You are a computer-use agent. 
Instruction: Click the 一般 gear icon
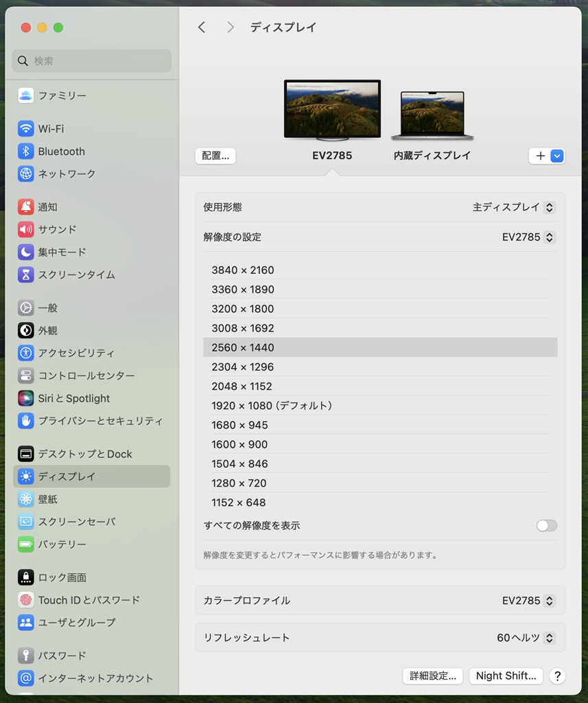pyautogui.click(x=26, y=308)
